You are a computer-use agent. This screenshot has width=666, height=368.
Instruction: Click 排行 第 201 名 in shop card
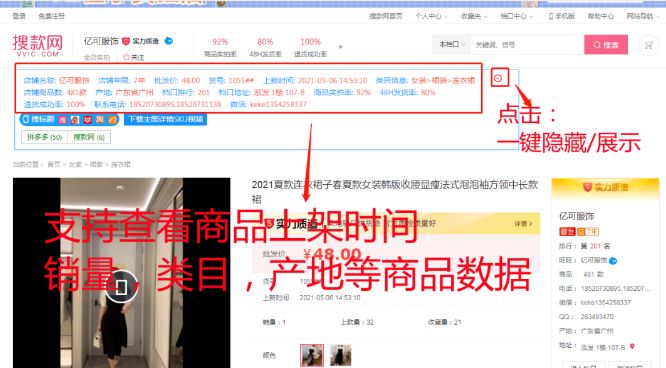click(584, 246)
